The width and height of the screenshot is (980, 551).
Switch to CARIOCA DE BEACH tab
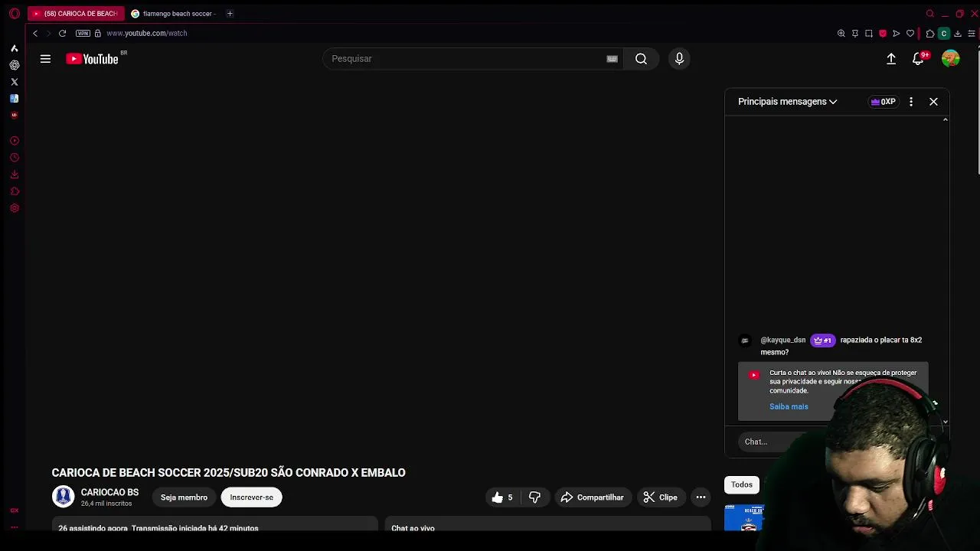[75, 14]
